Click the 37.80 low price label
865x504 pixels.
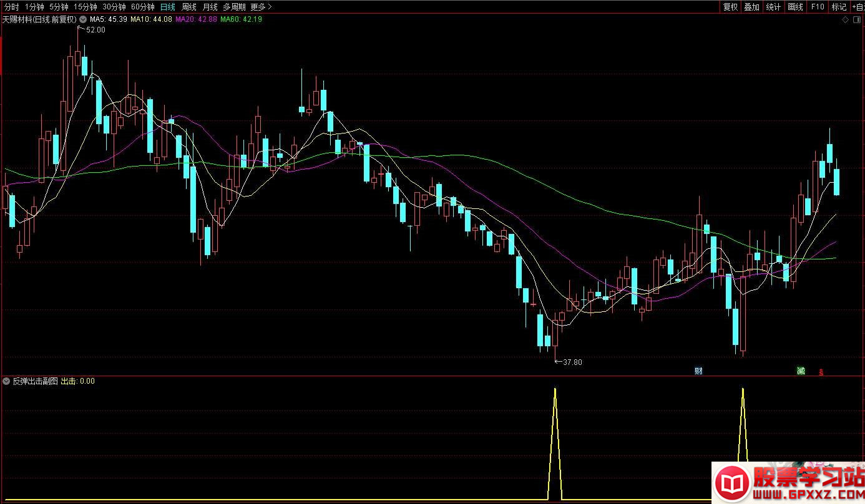point(572,362)
